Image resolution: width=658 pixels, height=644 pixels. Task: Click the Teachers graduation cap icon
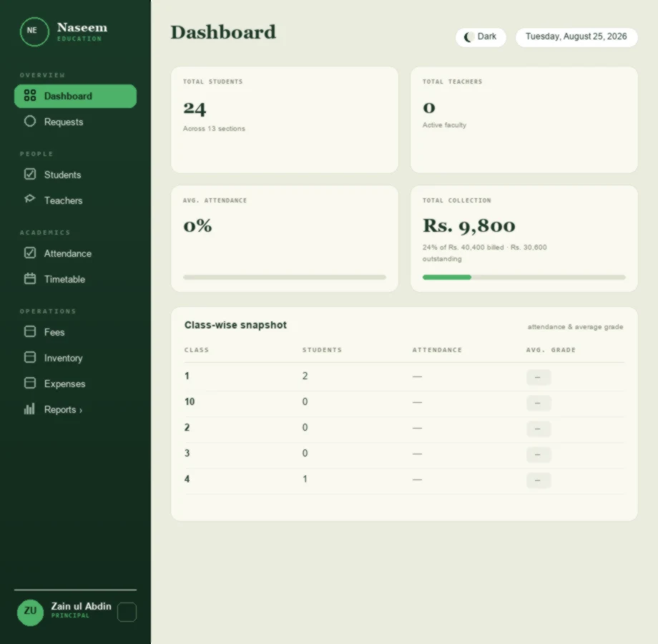(x=30, y=199)
